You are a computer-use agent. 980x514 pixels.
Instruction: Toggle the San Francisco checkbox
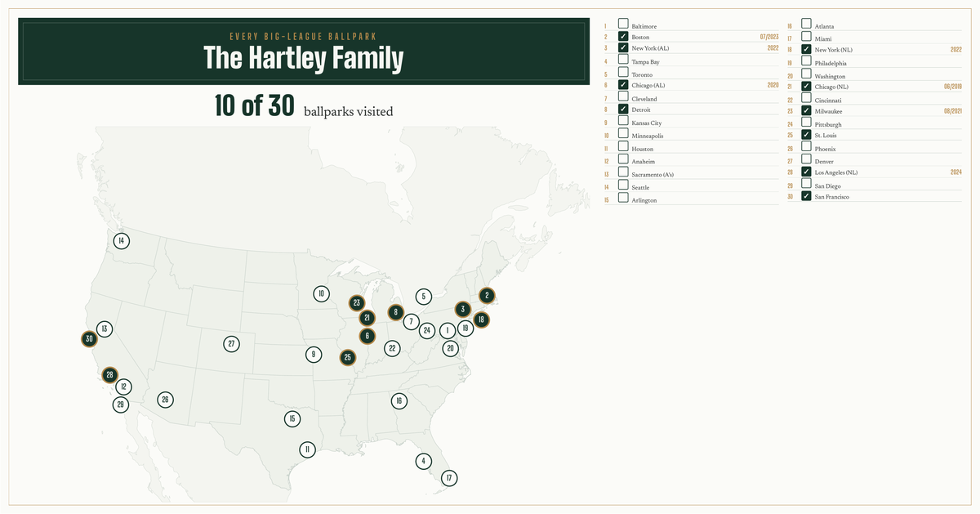pos(806,196)
